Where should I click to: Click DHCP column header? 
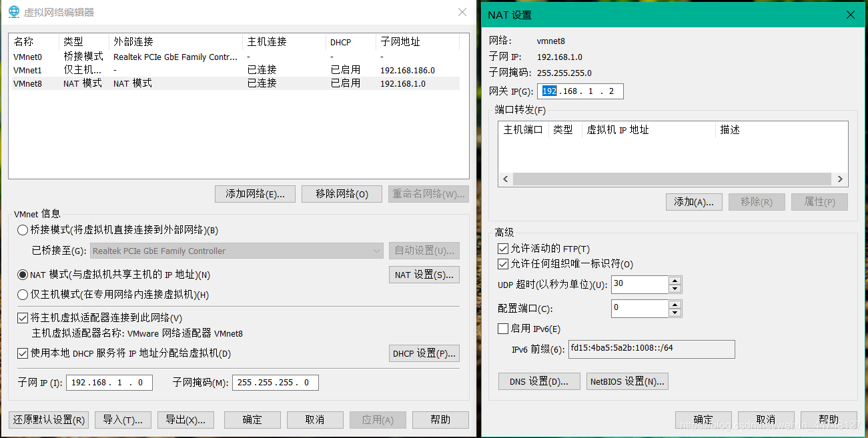click(x=351, y=42)
